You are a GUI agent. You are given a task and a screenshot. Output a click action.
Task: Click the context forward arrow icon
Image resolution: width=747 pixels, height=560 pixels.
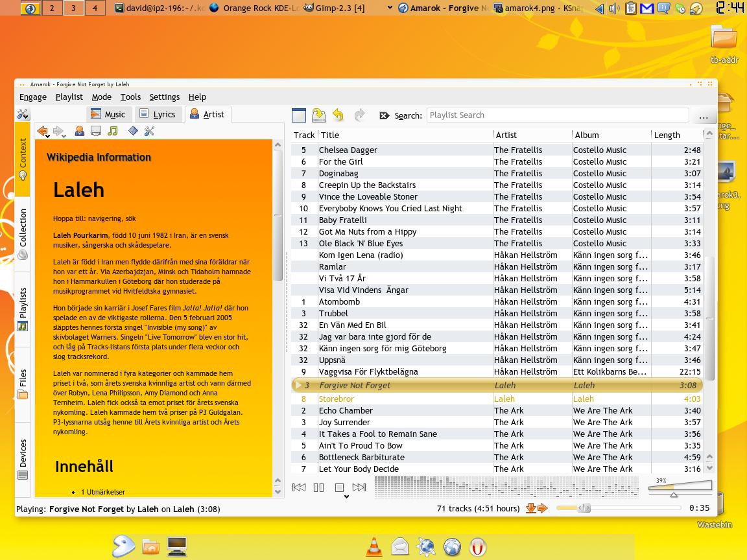tap(58, 132)
